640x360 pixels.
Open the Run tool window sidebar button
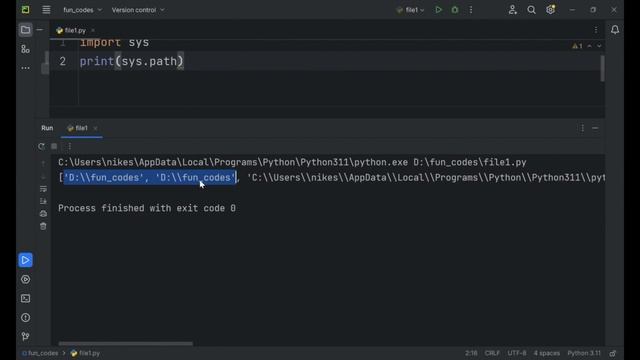pyautogui.click(x=25, y=260)
